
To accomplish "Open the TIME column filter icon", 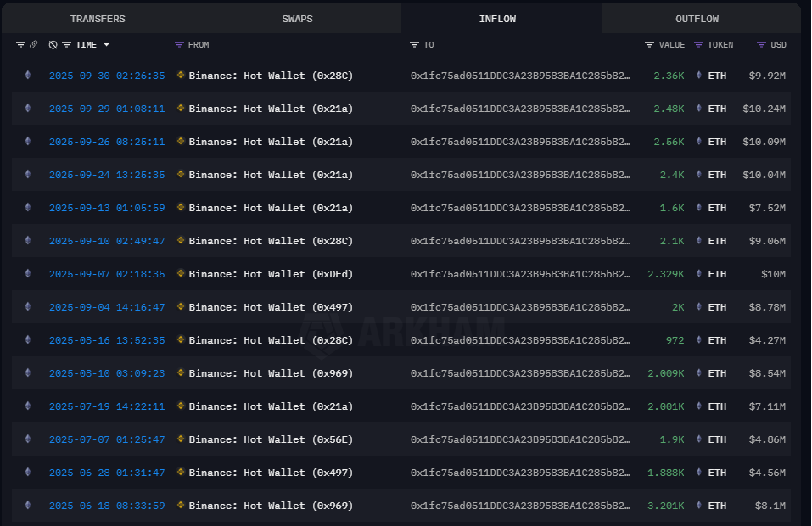I will click(66, 45).
